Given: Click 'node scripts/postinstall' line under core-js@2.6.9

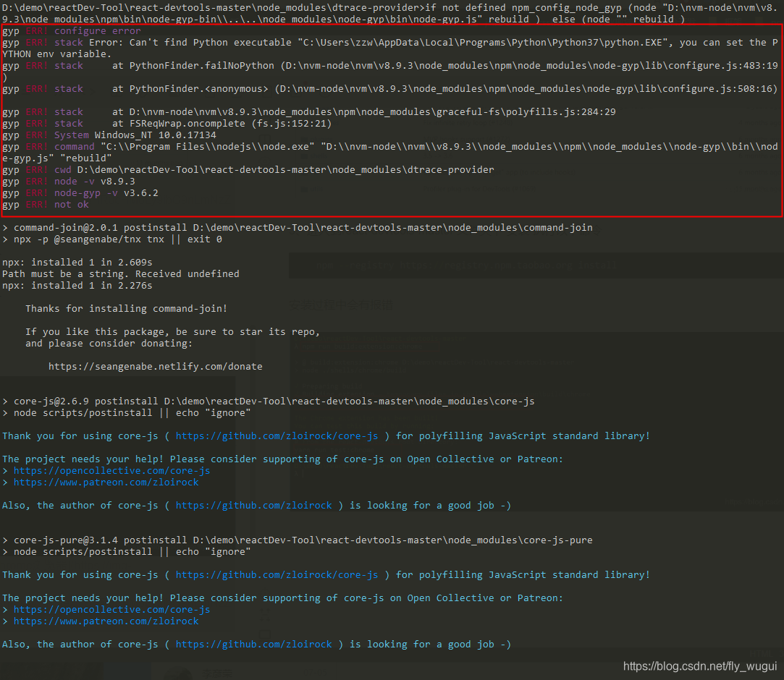Looking at the screenshot, I should coord(127,412).
